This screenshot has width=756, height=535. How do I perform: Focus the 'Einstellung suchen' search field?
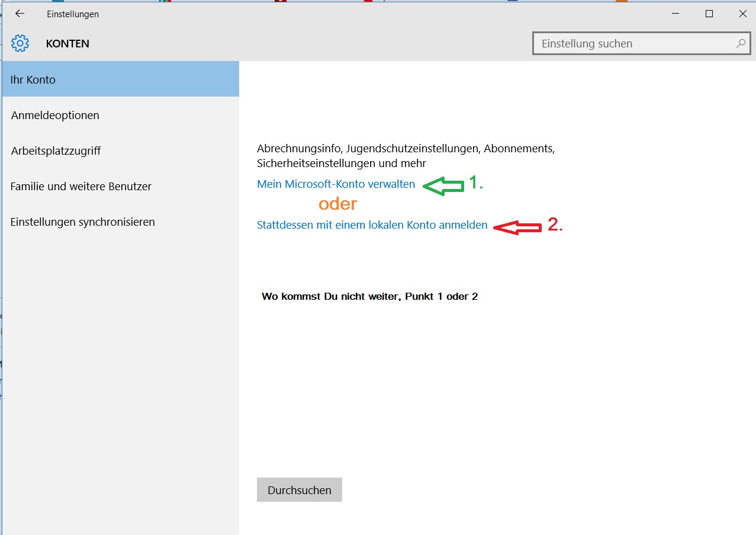641,43
